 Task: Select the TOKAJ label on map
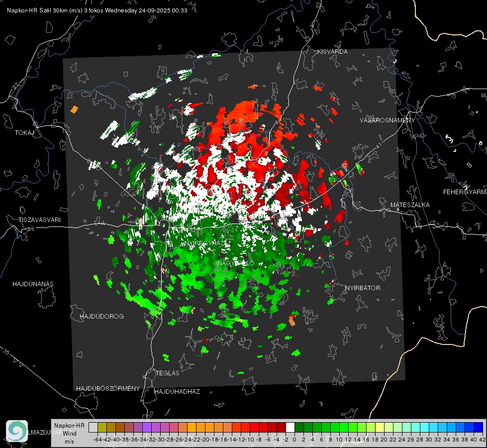[24, 133]
